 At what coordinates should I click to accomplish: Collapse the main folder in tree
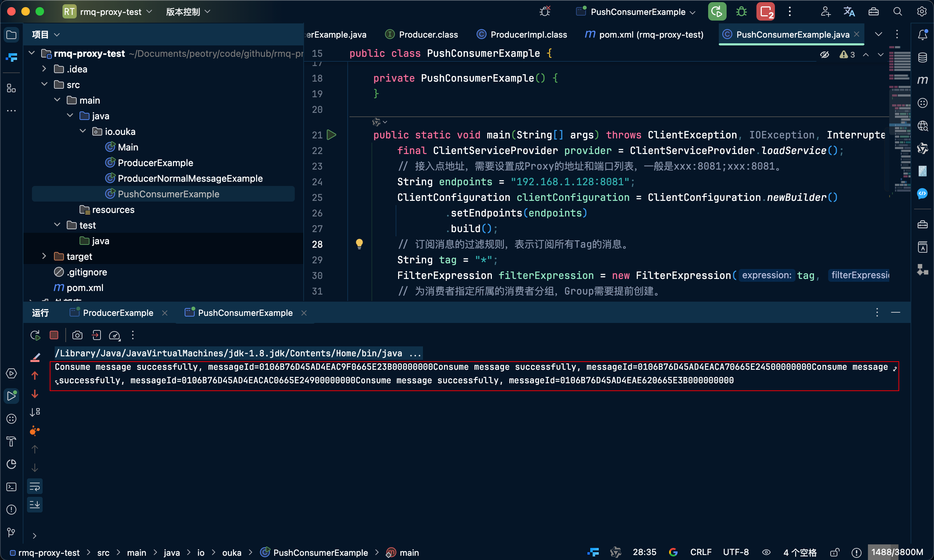click(x=57, y=100)
